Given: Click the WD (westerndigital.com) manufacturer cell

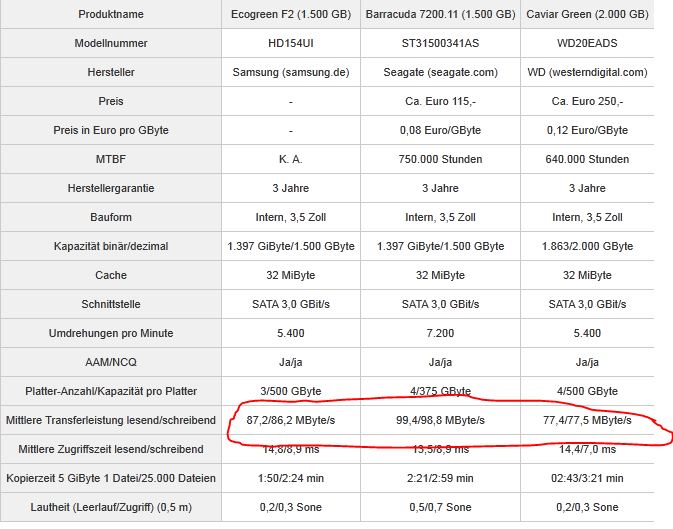Looking at the screenshot, I should pyautogui.click(x=588, y=73).
